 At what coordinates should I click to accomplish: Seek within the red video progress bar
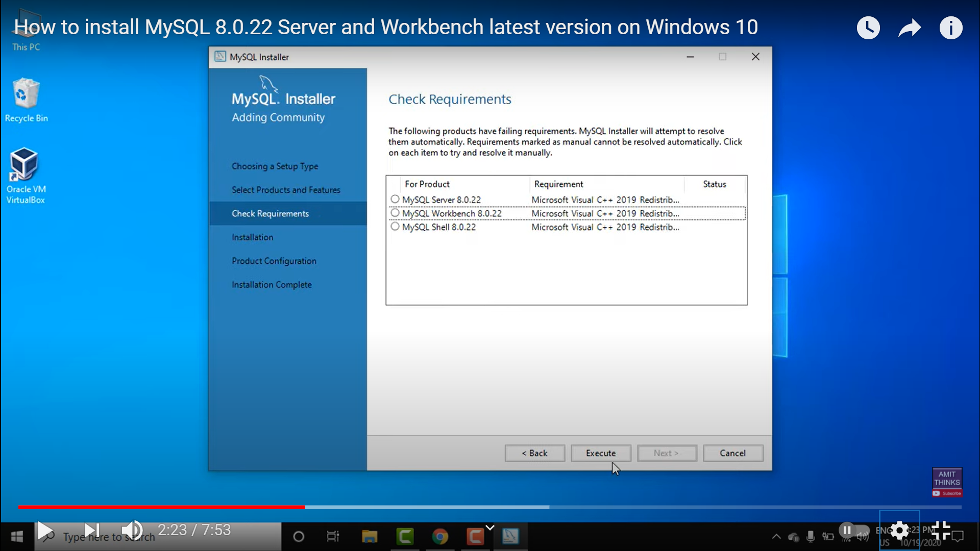(x=161, y=507)
